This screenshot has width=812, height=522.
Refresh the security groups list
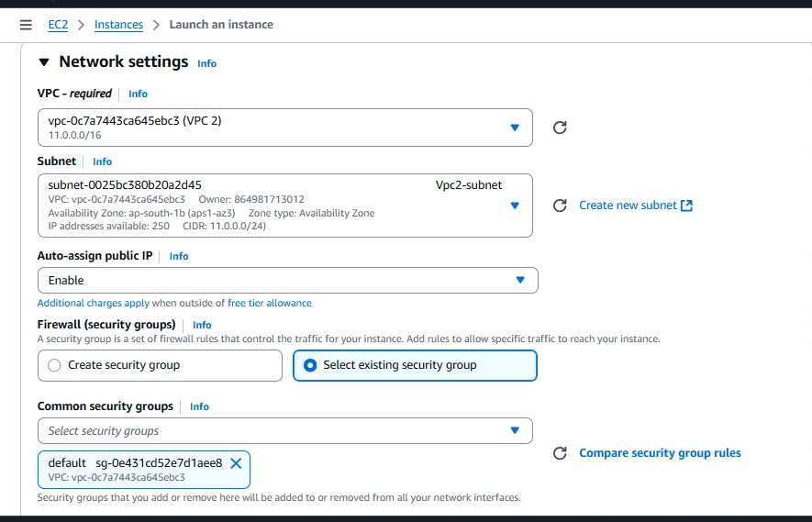click(x=560, y=453)
